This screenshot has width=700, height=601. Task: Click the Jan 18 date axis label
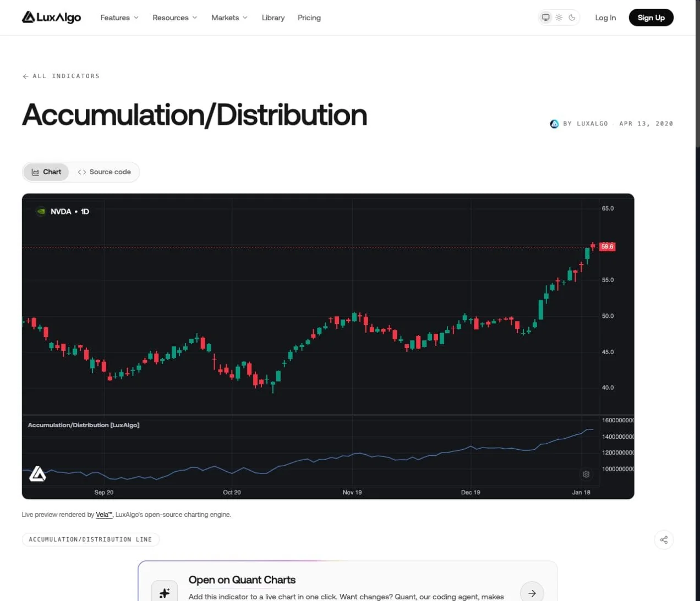581,492
